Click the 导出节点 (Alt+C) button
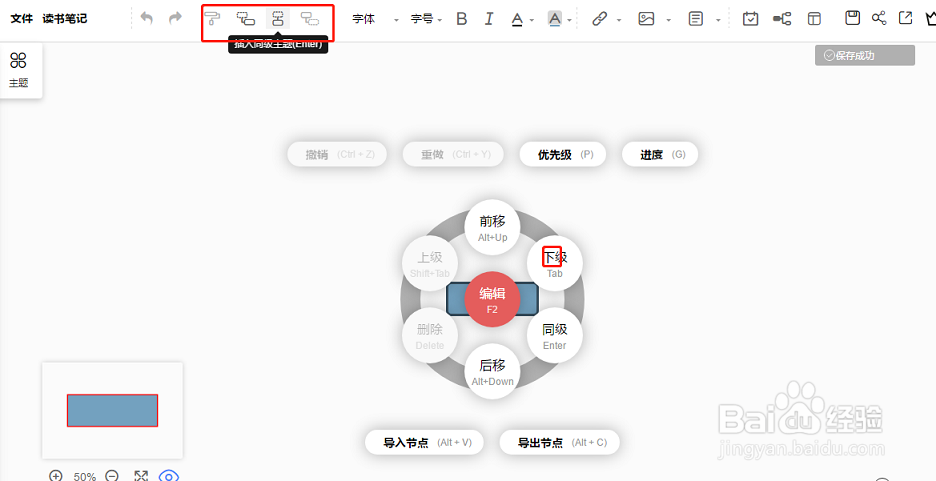Image resolution: width=936 pixels, height=481 pixels. click(x=559, y=442)
